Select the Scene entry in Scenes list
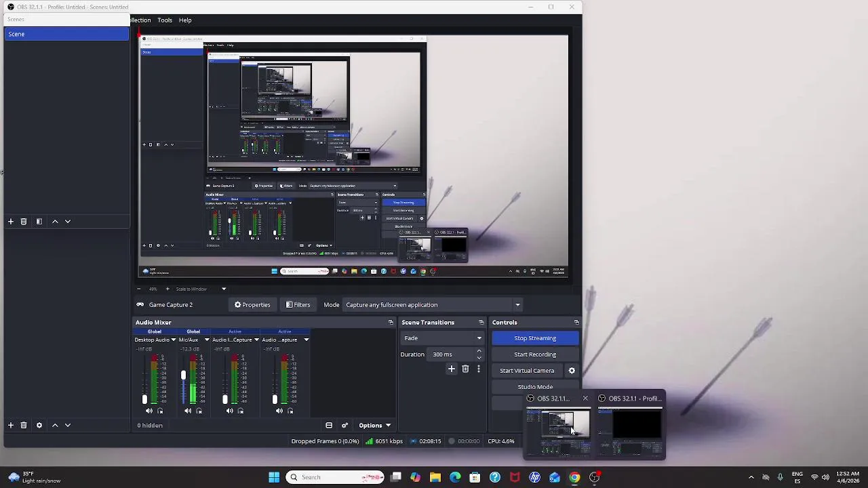The width and height of the screenshot is (868, 488). tap(66, 34)
